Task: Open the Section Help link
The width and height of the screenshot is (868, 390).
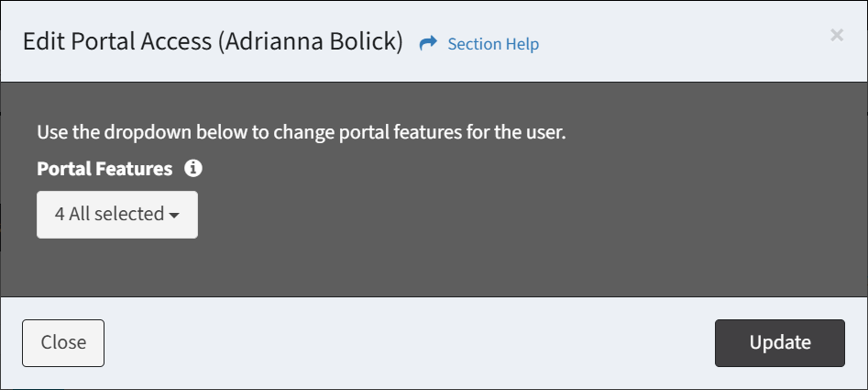Action: point(492,44)
